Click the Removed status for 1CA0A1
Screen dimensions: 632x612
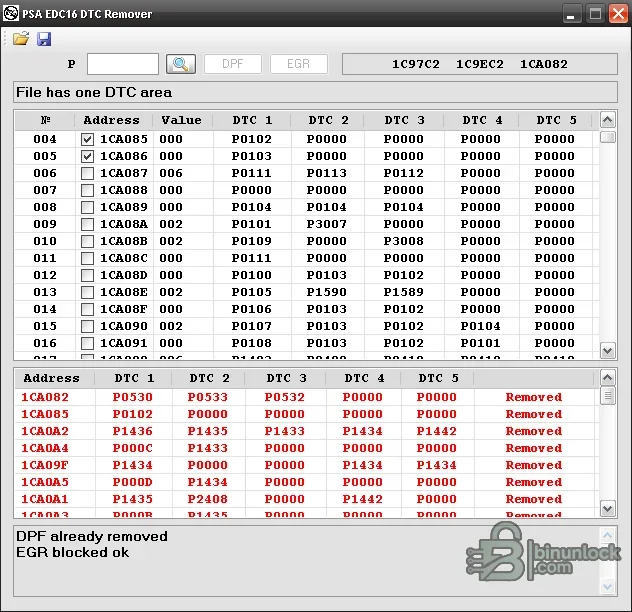tap(534, 499)
